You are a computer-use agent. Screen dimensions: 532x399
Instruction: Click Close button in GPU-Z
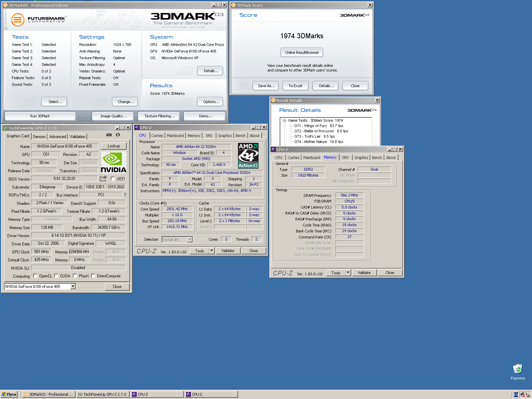point(117,287)
